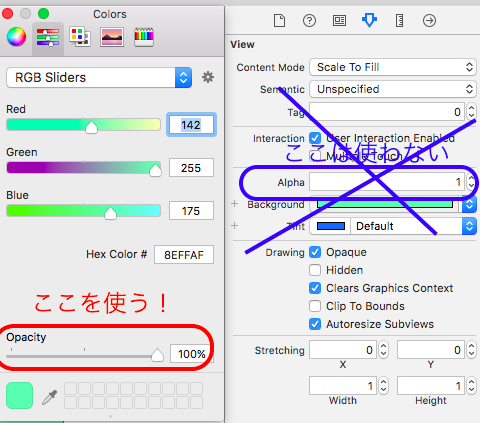Enable the Hidden checkbox
480x423 pixels.
pos(315,270)
